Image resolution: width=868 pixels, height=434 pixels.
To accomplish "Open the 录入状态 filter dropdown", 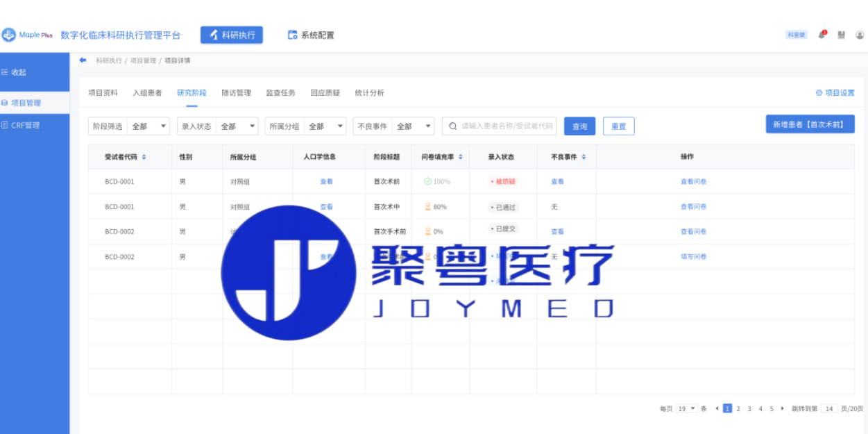I will 237,126.
